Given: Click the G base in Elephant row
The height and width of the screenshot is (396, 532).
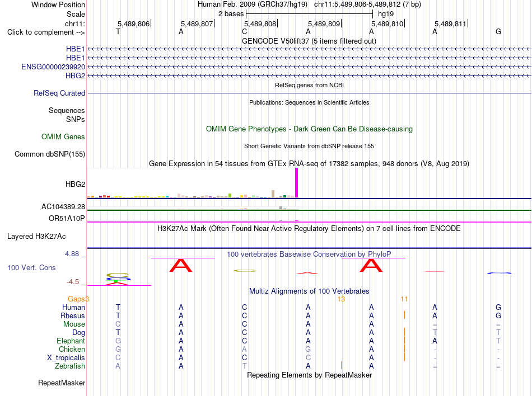Looking at the screenshot, I should 118,341.
